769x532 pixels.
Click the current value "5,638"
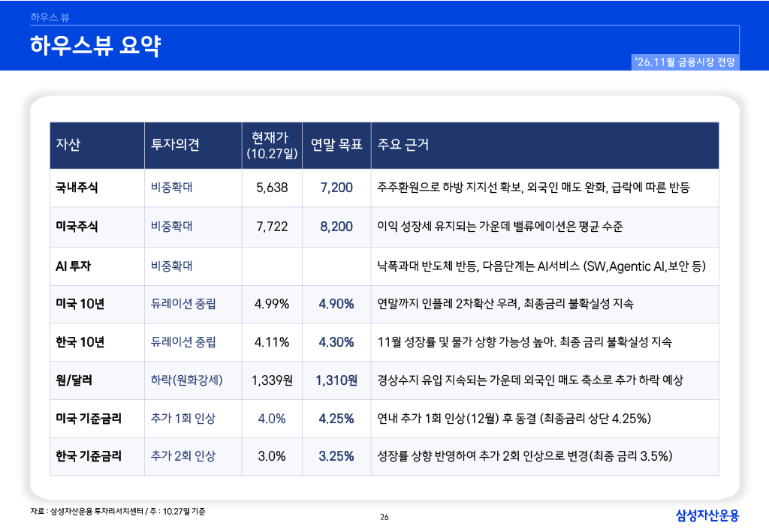pos(272,188)
